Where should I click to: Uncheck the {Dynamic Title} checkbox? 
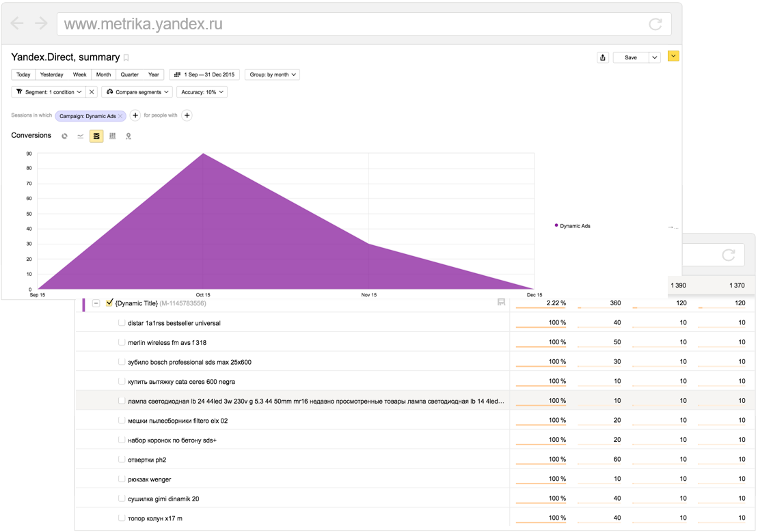[x=109, y=303]
